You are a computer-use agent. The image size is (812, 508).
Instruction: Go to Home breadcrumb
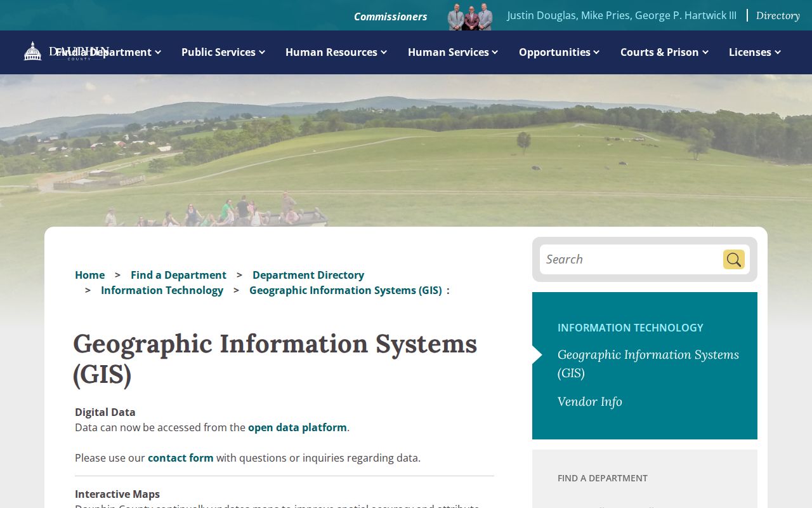coord(90,275)
